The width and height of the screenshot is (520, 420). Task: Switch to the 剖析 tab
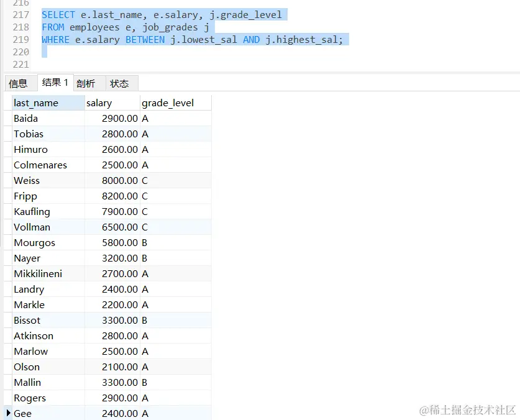(89, 83)
